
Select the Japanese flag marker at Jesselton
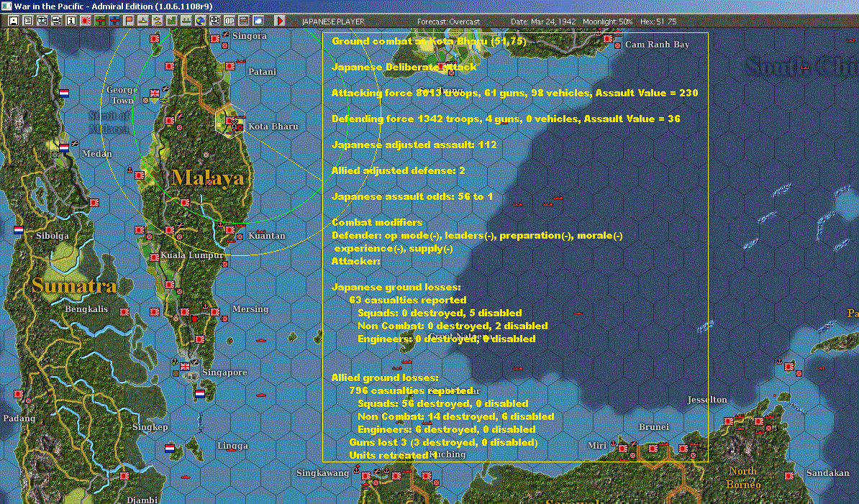point(729,421)
